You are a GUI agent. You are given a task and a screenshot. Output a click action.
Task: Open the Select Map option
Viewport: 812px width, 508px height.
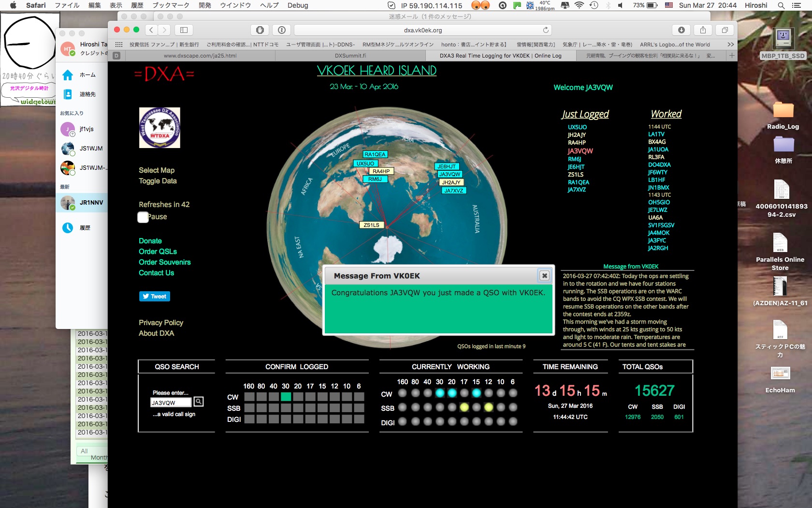click(157, 170)
